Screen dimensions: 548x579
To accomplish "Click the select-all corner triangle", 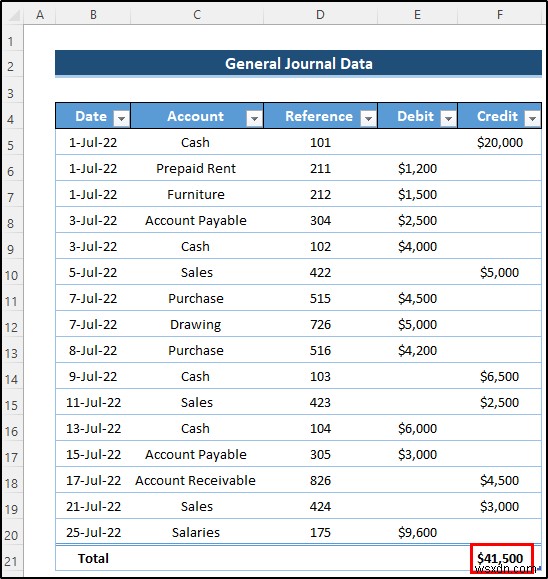I will coord(13,15).
